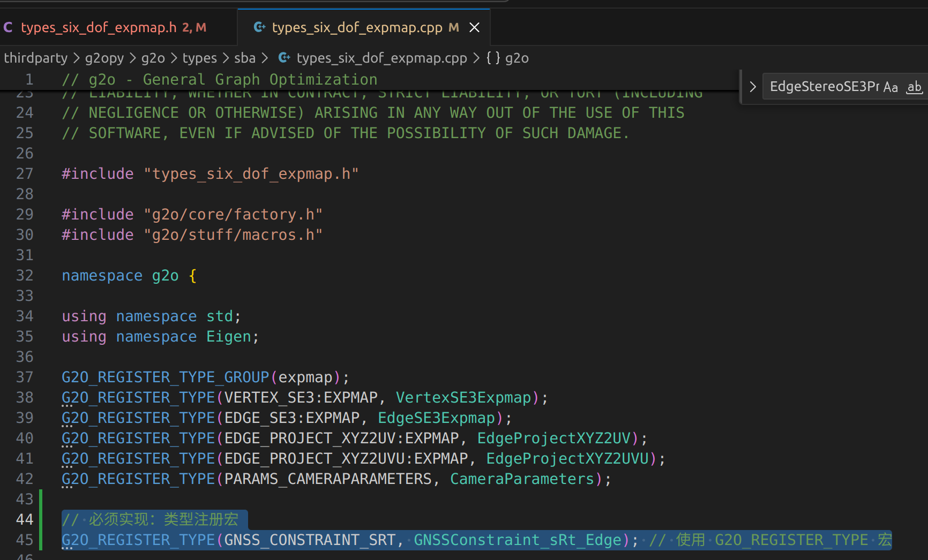Image resolution: width=928 pixels, height=560 pixels.
Task: Click the include "g2o/core/factory.h" string
Action: click(x=233, y=214)
